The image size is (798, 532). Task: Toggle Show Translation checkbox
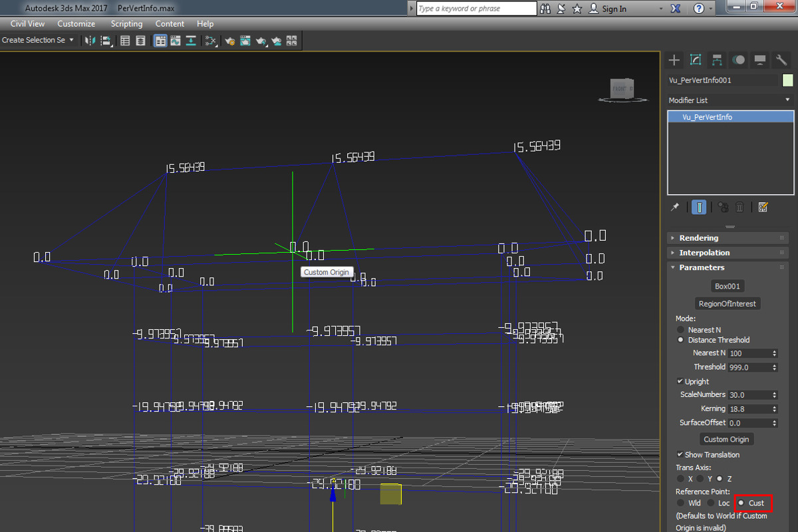[680, 454]
